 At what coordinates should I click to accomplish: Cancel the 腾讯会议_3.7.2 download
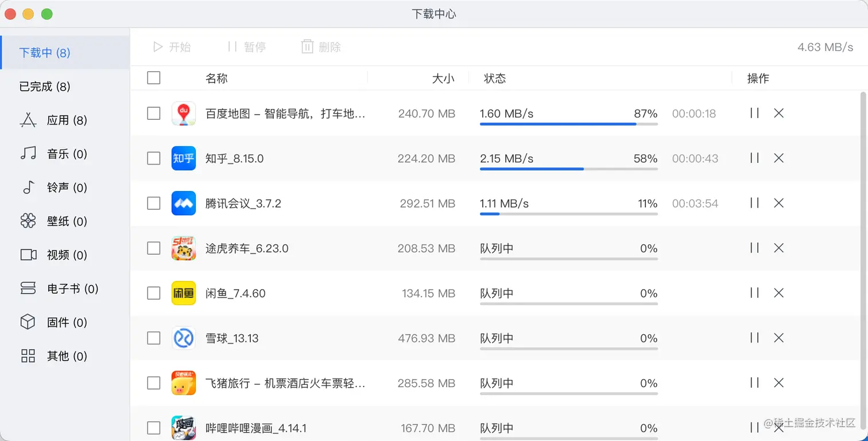pos(778,203)
